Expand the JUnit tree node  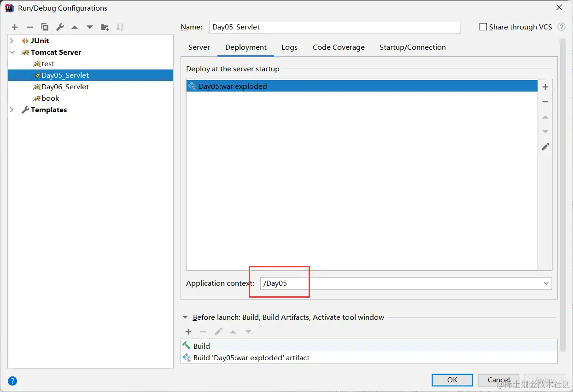coord(12,41)
